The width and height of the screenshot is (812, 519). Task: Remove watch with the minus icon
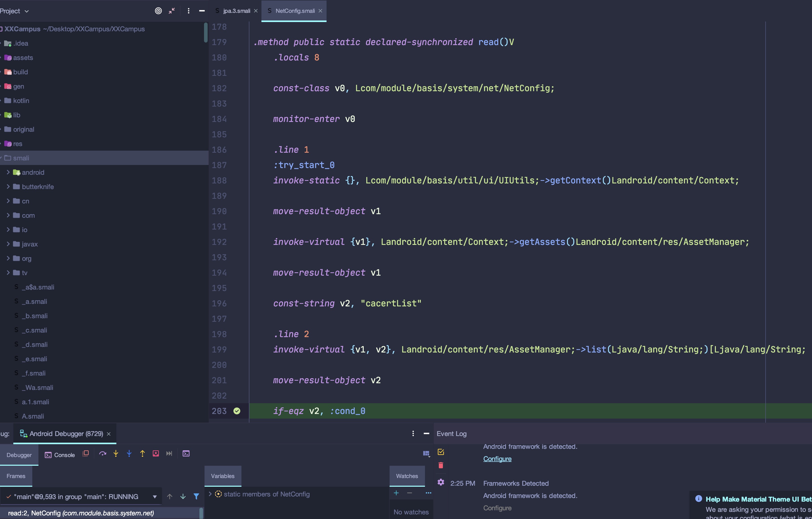point(409,493)
